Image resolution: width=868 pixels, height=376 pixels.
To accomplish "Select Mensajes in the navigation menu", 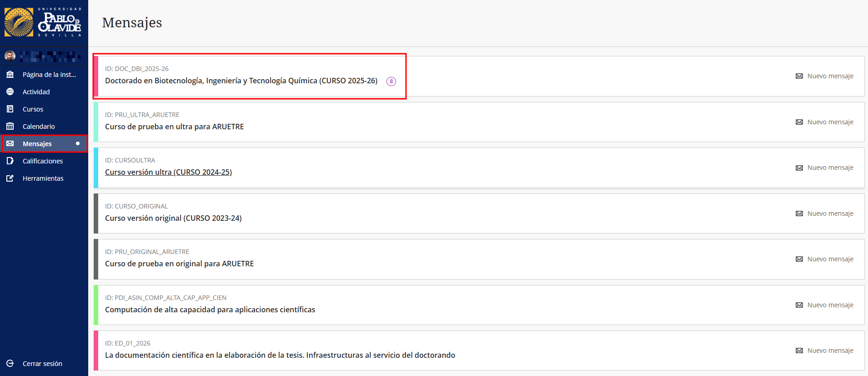I will (37, 144).
